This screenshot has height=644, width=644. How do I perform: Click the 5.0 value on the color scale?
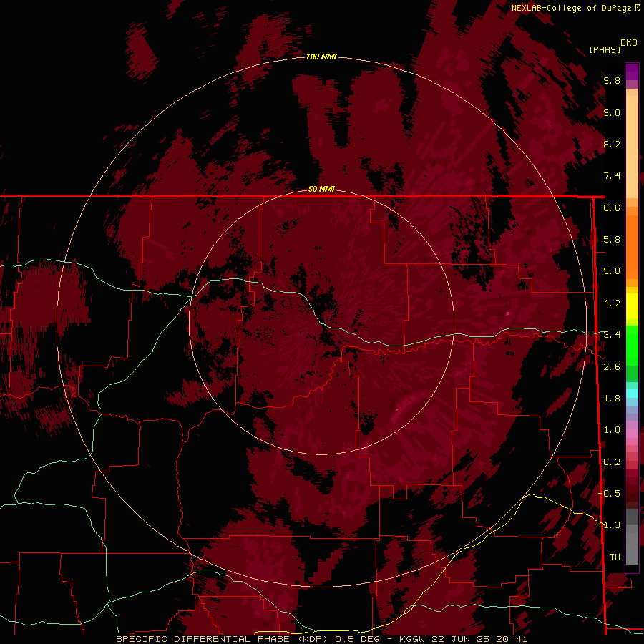(x=612, y=271)
